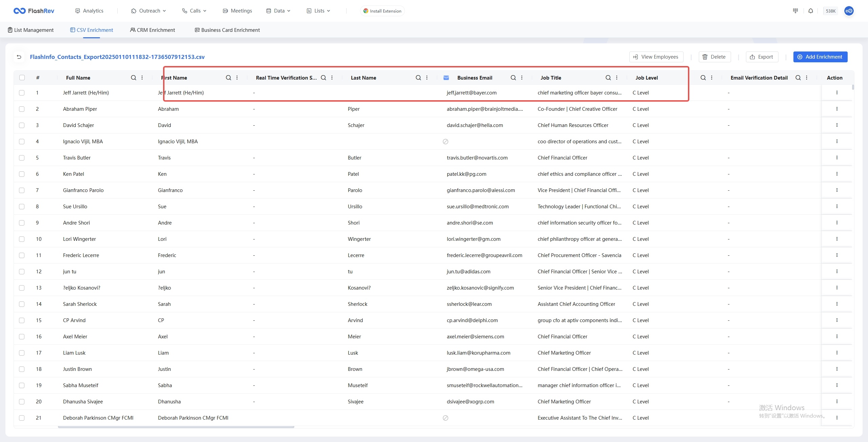Expand the Outreach menu

click(x=149, y=11)
